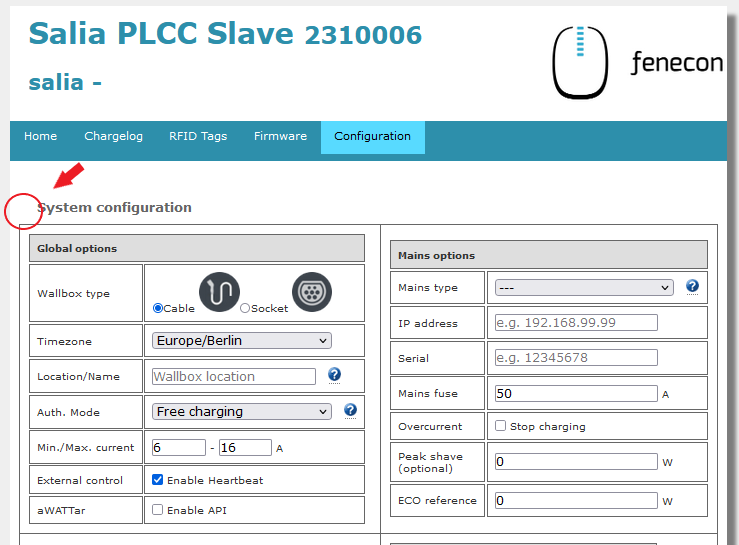Toggle the aWATTar Enable API checkbox
Viewport: 739px width, 545px height.
(157, 510)
